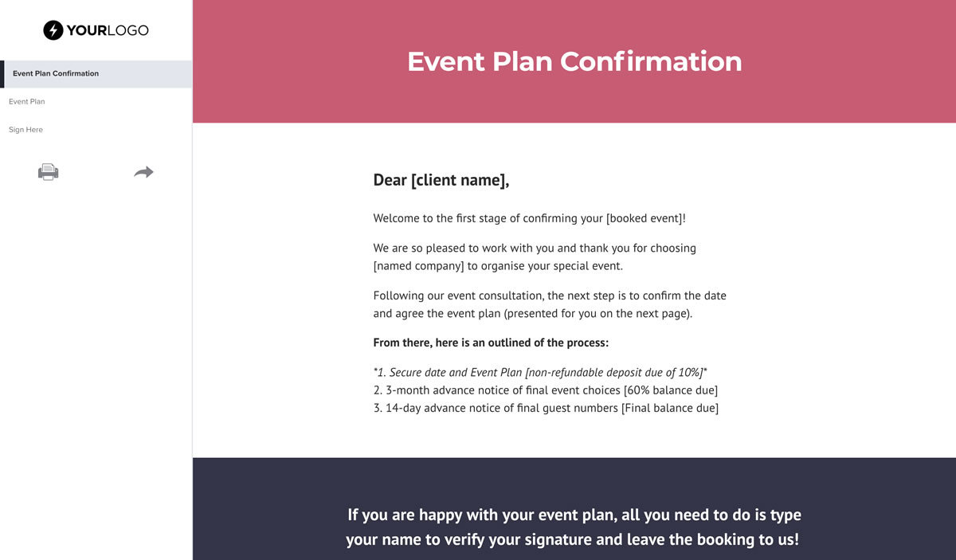
Task: Select the italic deposit line in the process list
Action: pos(540,372)
